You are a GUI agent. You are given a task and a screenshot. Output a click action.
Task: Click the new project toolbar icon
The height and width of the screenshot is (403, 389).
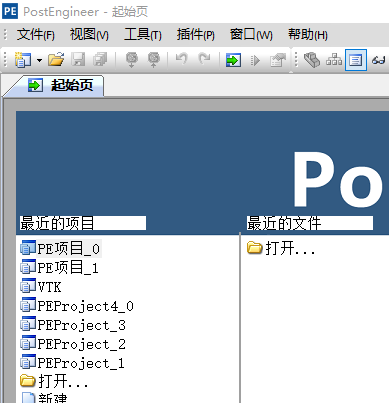coord(23,60)
